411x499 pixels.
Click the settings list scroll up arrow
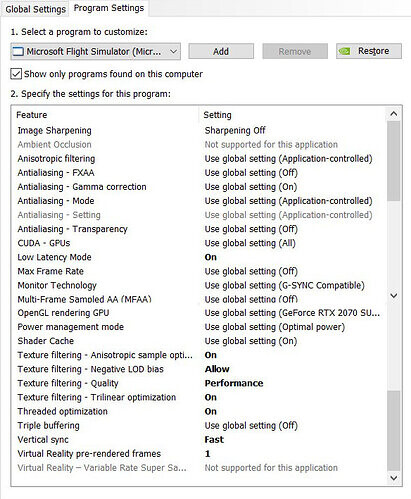393,114
